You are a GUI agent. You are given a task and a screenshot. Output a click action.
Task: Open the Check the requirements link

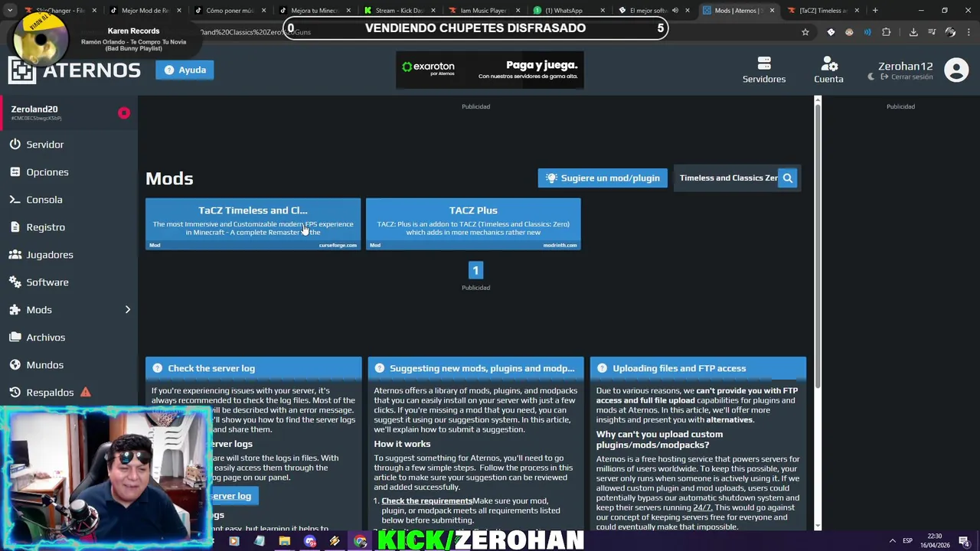pos(427,500)
